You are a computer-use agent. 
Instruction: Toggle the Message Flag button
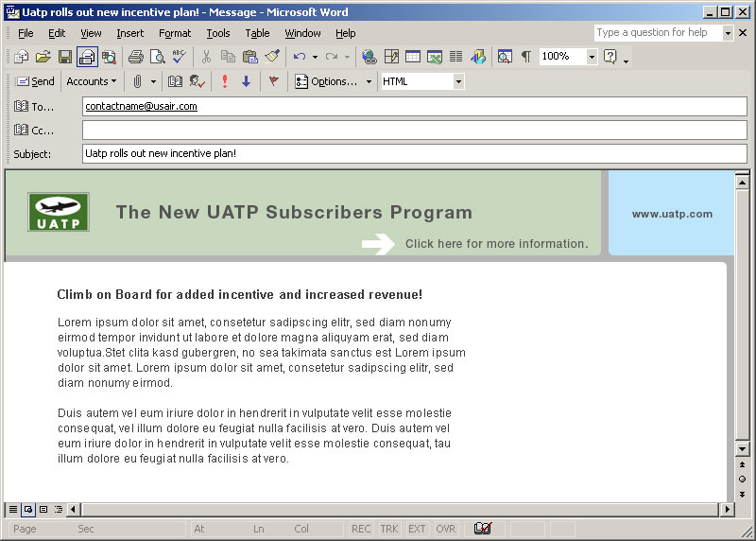coord(274,81)
